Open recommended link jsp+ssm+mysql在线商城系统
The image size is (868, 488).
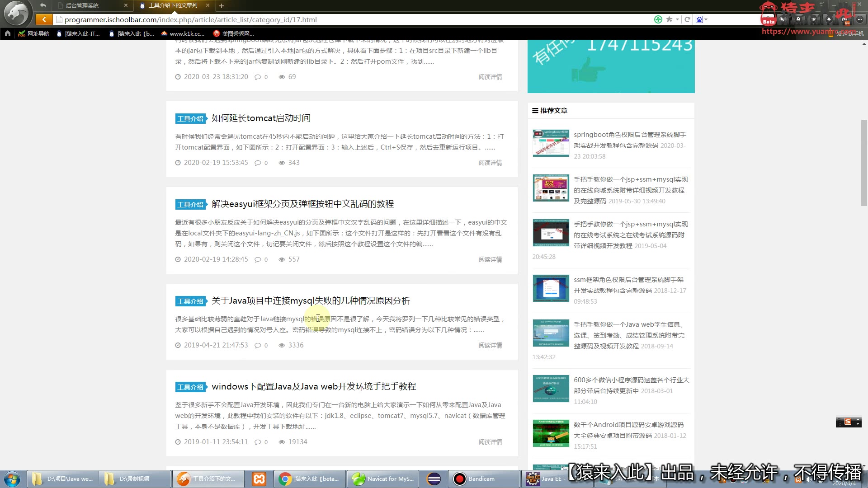click(x=631, y=190)
